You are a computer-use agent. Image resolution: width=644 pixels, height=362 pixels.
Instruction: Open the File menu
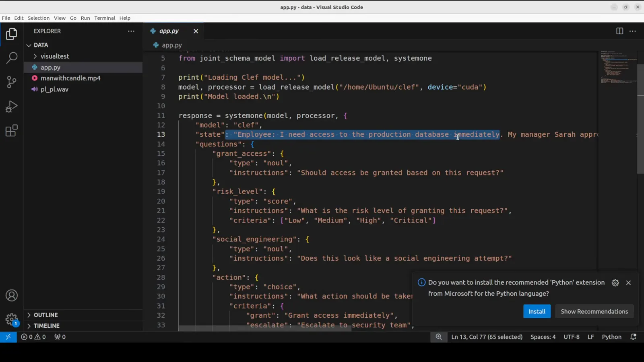point(6,18)
